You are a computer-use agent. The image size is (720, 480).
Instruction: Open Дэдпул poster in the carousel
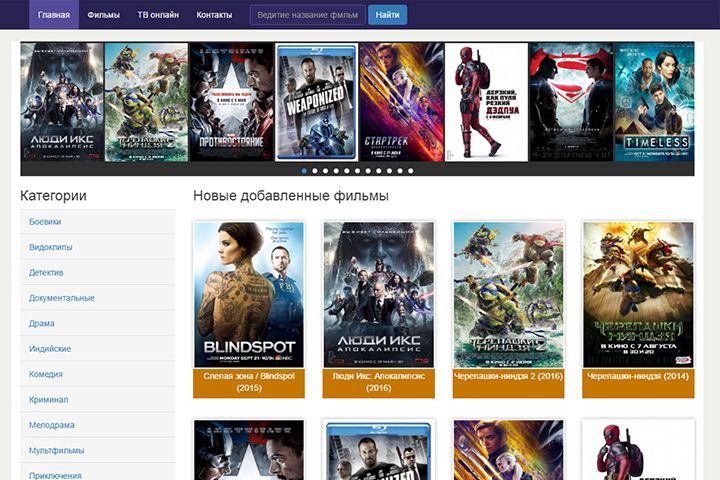click(x=486, y=102)
